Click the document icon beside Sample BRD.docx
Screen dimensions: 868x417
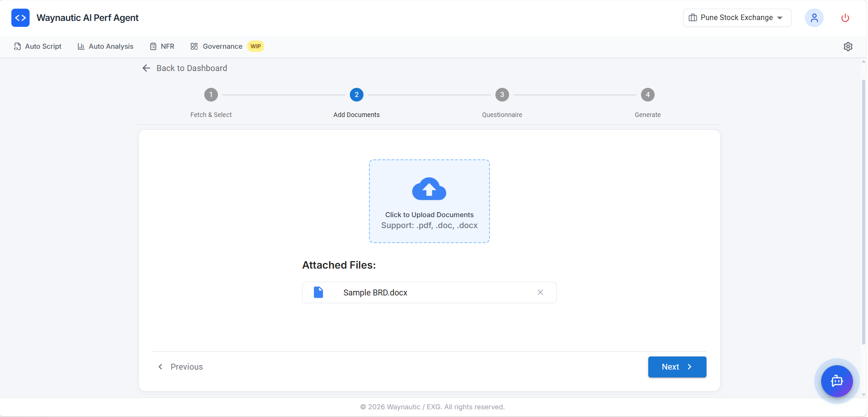pyautogui.click(x=318, y=292)
